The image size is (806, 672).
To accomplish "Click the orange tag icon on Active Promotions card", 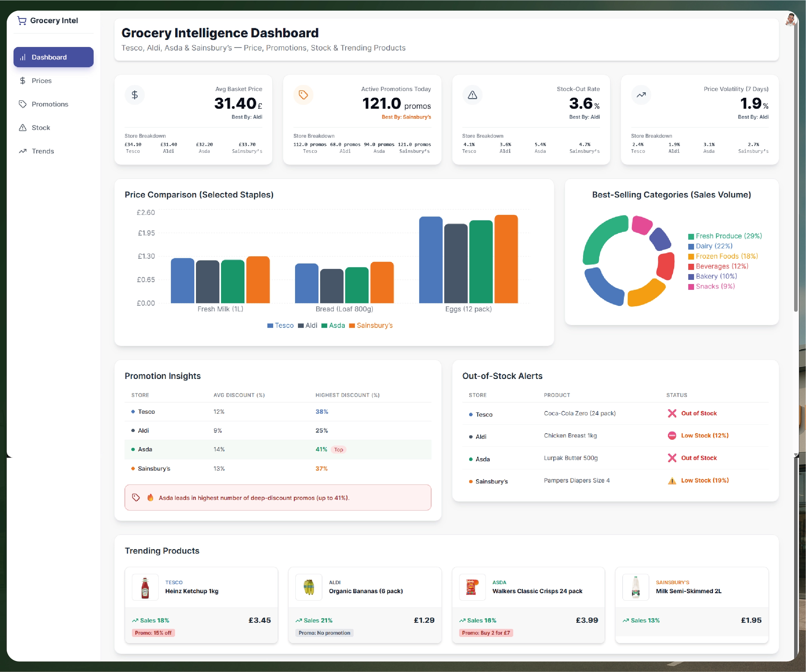I will tap(303, 95).
